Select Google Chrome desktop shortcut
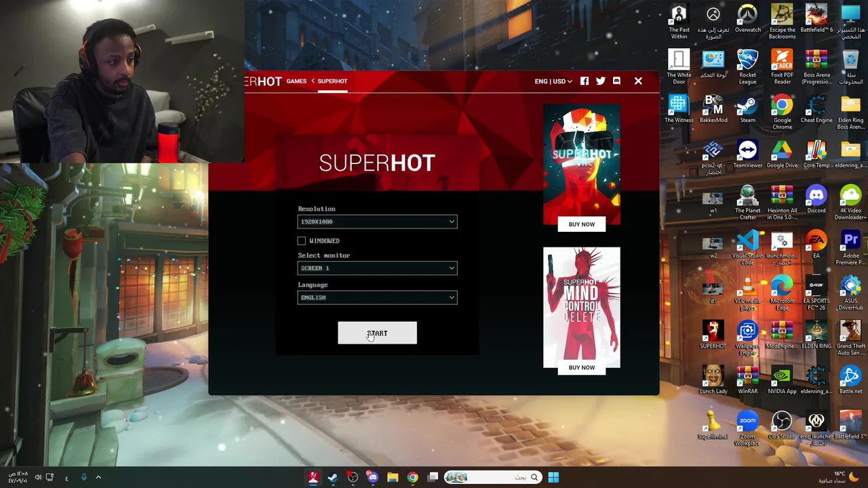This screenshot has width=868, height=488. click(x=783, y=113)
